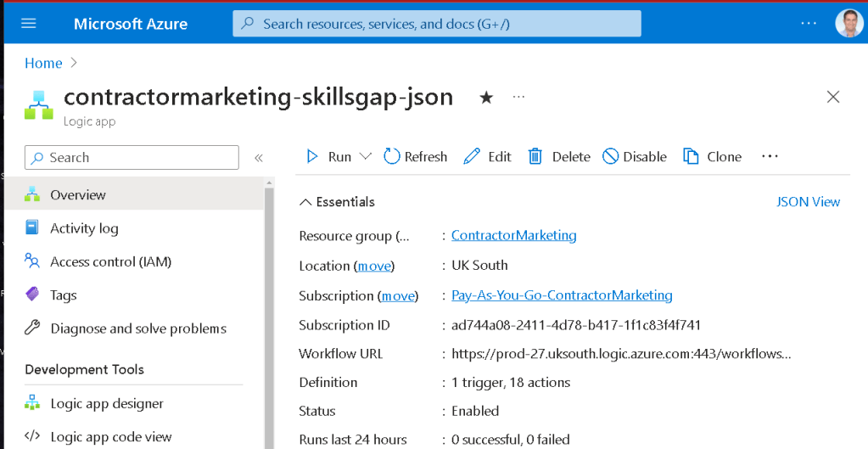Click the sidebar vertical scrollbar
Viewport: 868px width, 449px height.
270,318
